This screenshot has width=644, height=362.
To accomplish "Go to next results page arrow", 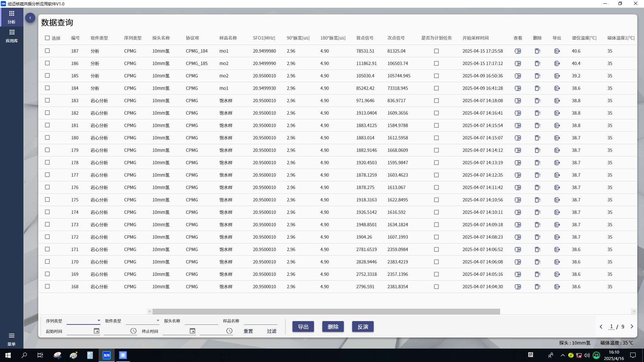I will click(632, 327).
